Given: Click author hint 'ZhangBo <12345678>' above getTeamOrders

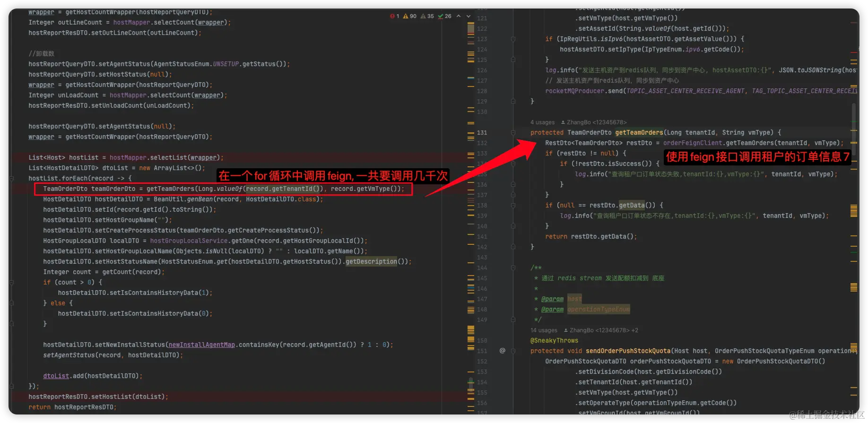Looking at the screenshot, I should 594,122.
